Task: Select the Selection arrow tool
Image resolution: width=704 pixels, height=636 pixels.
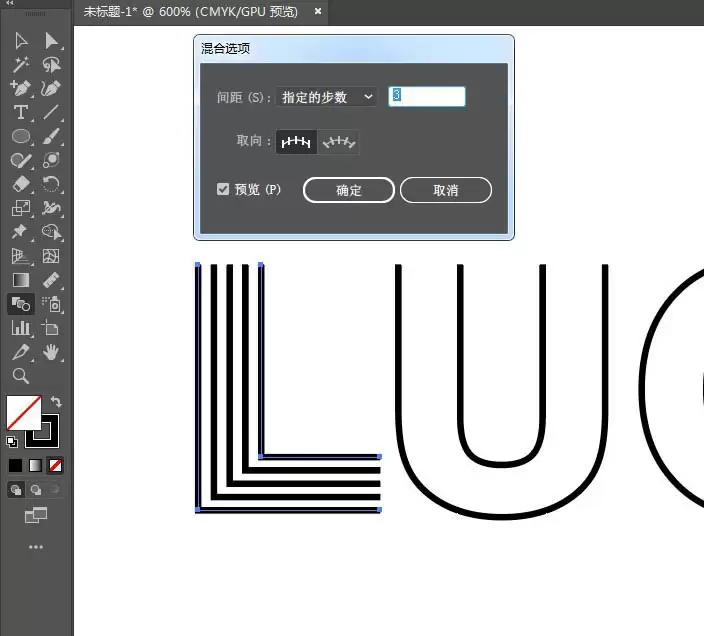Action: pos(21,41)
